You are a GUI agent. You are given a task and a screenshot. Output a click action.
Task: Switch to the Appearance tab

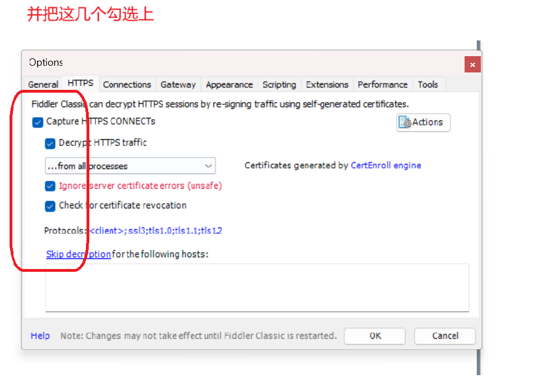[x=229, y=85]
